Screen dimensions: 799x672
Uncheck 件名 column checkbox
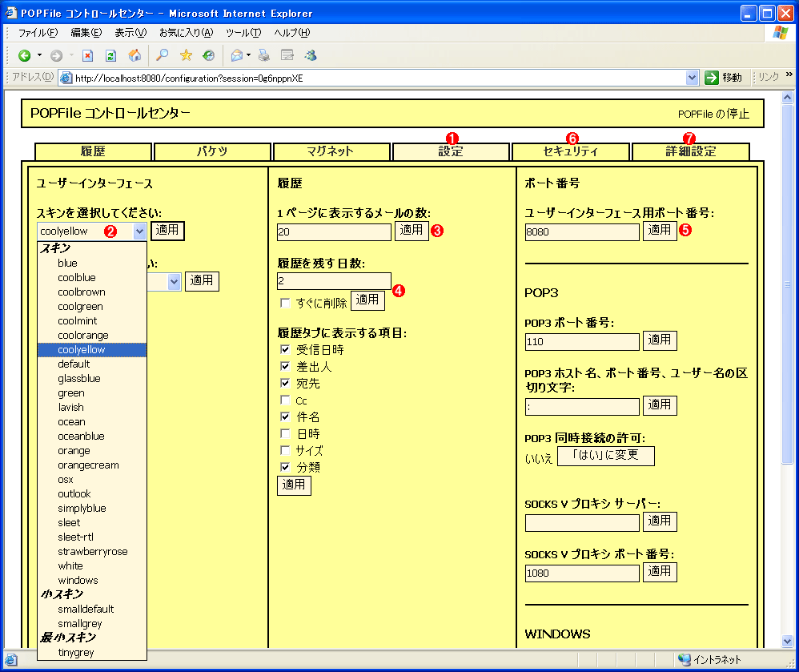click(285, 416)
